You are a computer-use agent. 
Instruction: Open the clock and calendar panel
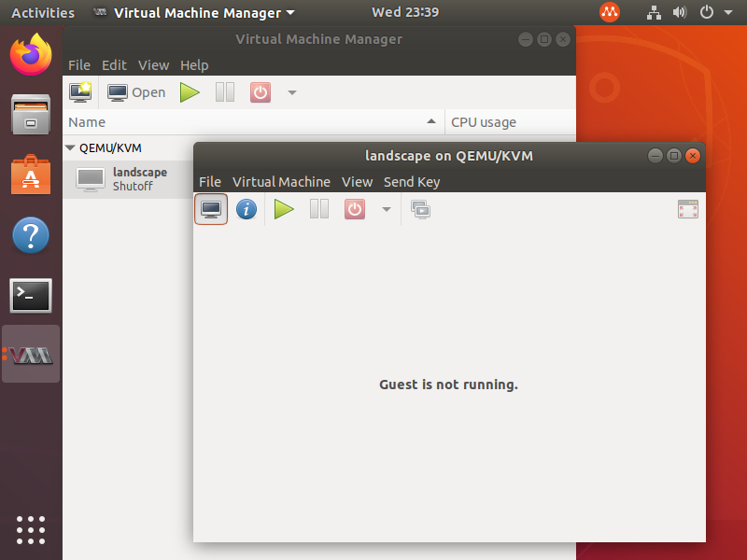point(405,12)
